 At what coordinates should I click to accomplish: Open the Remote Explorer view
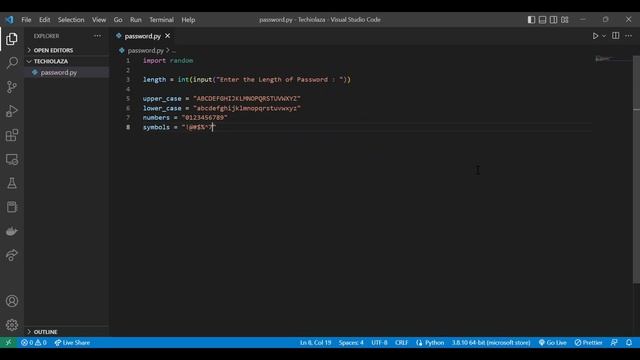point(12,159)
